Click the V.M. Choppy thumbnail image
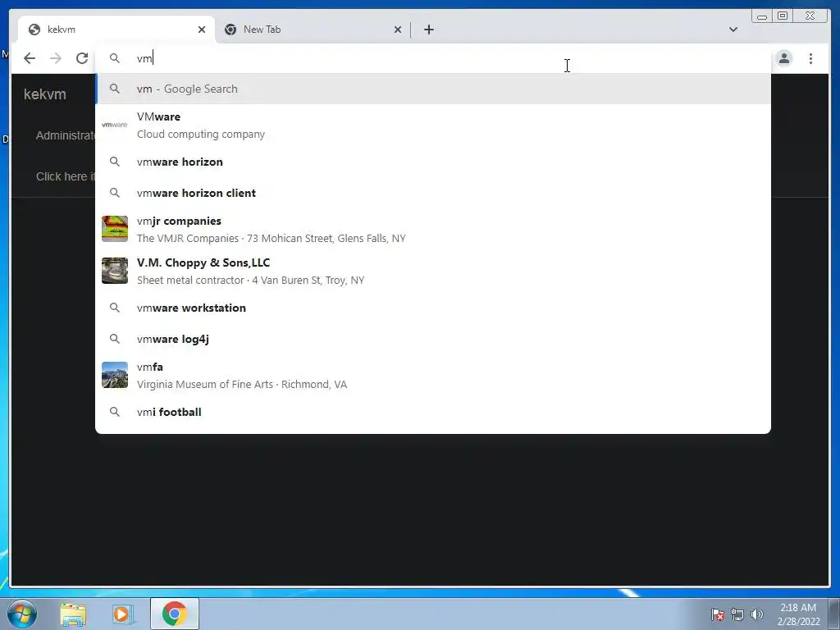 coord(115,271)
